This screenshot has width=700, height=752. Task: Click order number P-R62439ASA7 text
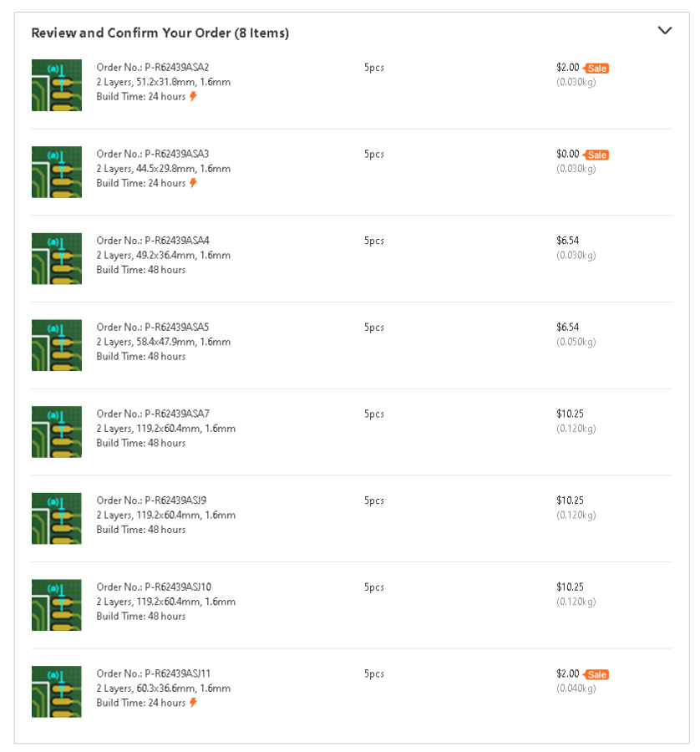click(153, 414)
